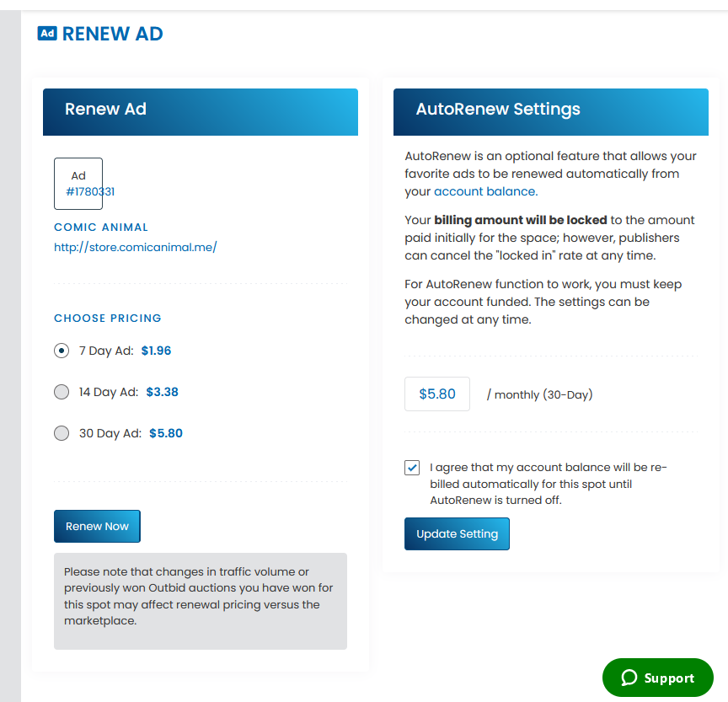Select the 7 Day Ad pricing option

[62, 351]
